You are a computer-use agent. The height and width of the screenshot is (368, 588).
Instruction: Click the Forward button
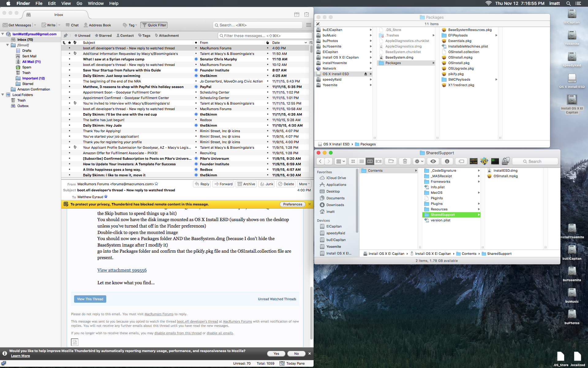pos(223,184)
